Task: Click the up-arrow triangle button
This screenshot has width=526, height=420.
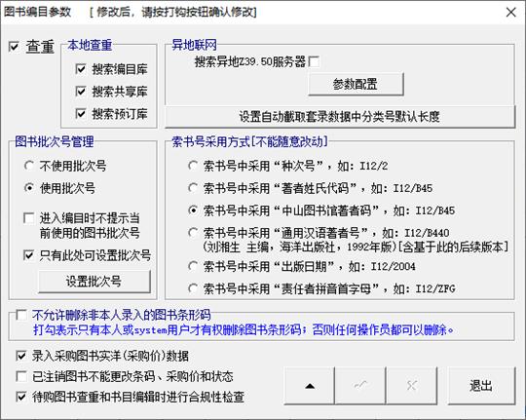Action: (310, 386)
